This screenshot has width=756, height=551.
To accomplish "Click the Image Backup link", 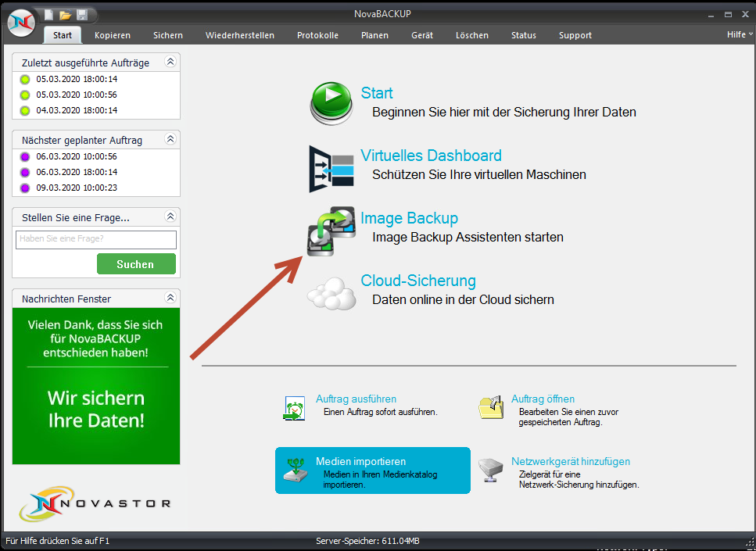I will click(409, 218).
